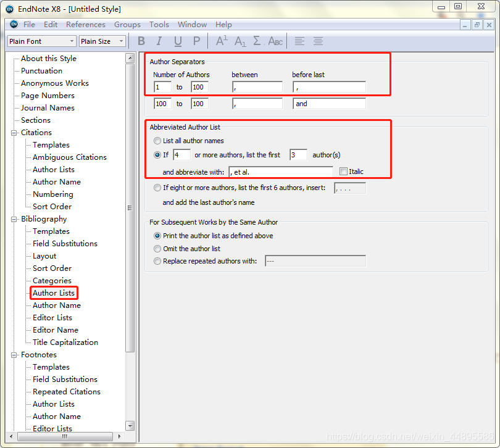
Task: Select Journal Names in the tree
Action: tap(48, 108)
